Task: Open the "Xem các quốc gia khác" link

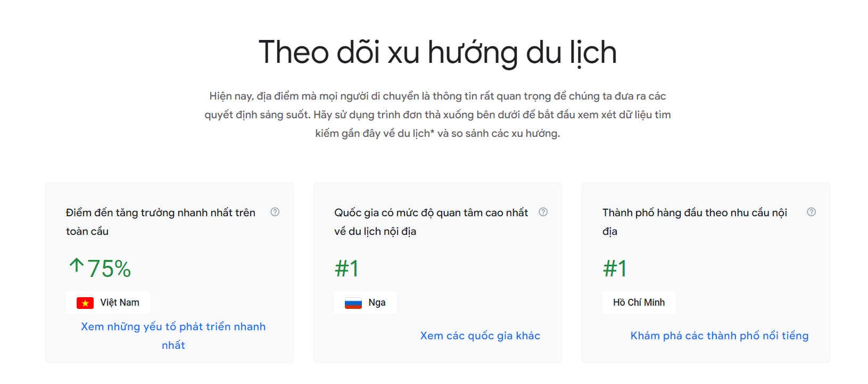Action: coord(480,336)
